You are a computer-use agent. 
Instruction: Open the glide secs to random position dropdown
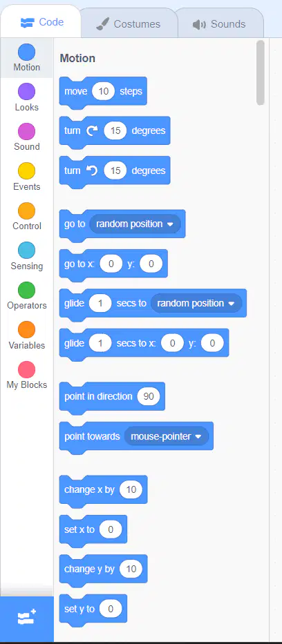[196, 303]
